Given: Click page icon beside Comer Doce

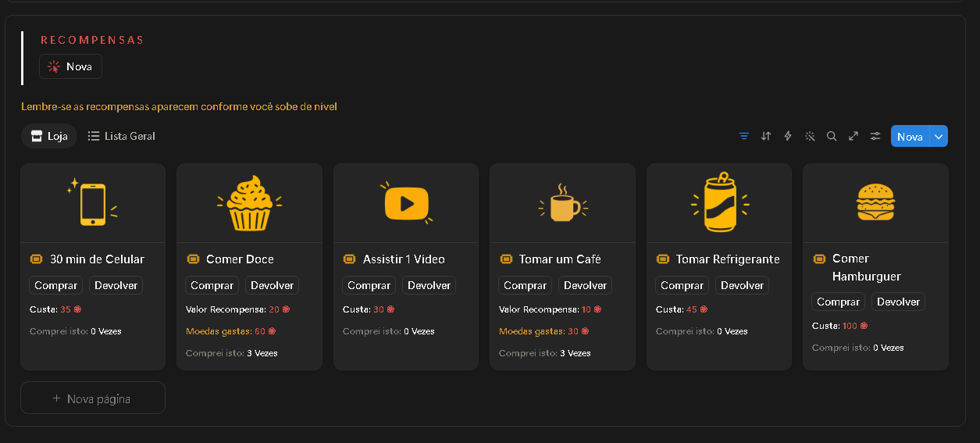Looking at the screenshot, I should (x=193, y=259).
